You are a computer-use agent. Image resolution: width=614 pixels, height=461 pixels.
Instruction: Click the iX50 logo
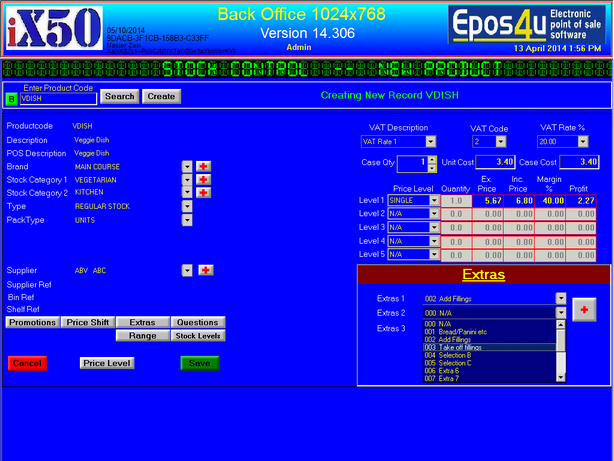coord(54,28)
